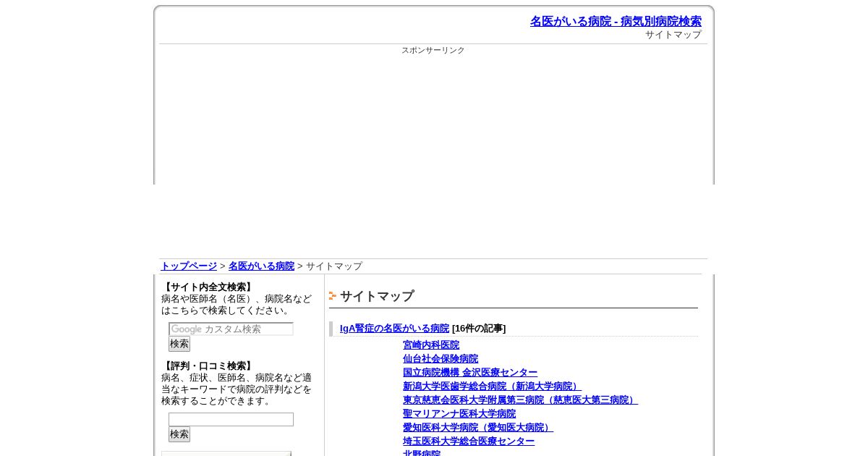Open the 名医がいる病院 - 病気別病院検索 header link
Image resolution: width=868 pixels, height=456 pixels.
point(616,22)
